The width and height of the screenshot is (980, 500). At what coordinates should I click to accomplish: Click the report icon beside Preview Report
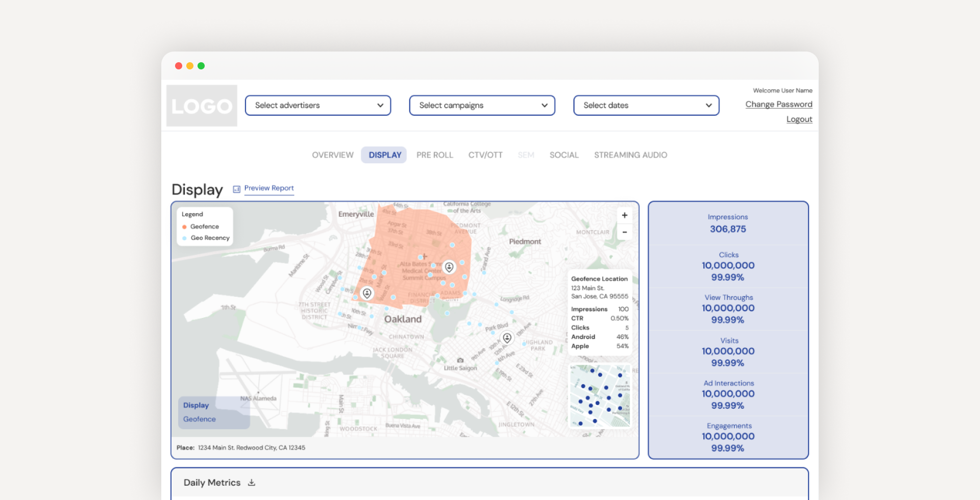236,189
